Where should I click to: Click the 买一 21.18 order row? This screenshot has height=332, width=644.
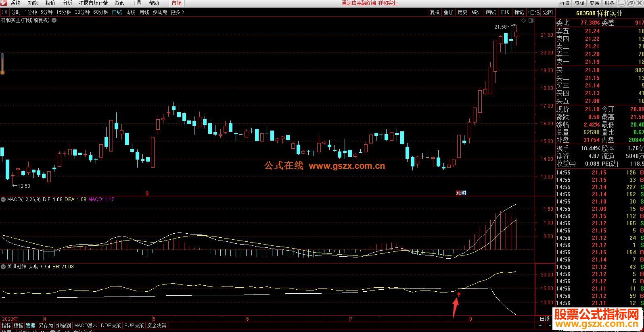pos(600,70)
